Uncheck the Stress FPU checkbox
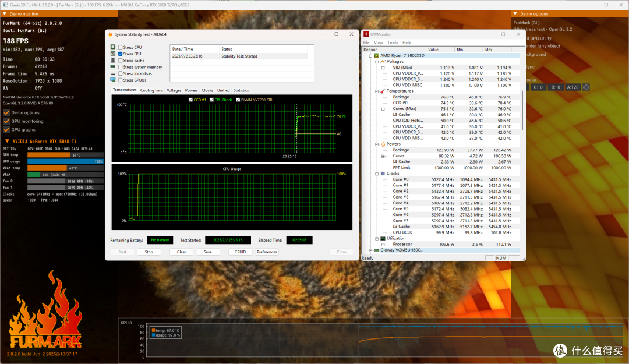Screen dimensions: 629x364 pos(121,54)
